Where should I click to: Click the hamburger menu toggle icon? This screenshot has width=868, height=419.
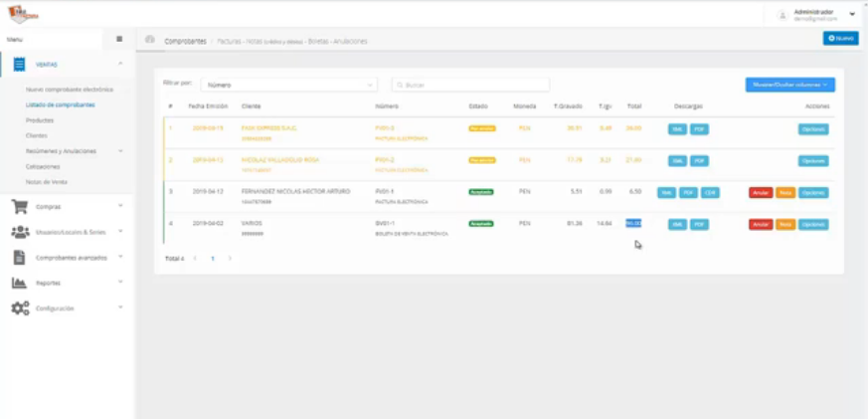coord(119,40)
